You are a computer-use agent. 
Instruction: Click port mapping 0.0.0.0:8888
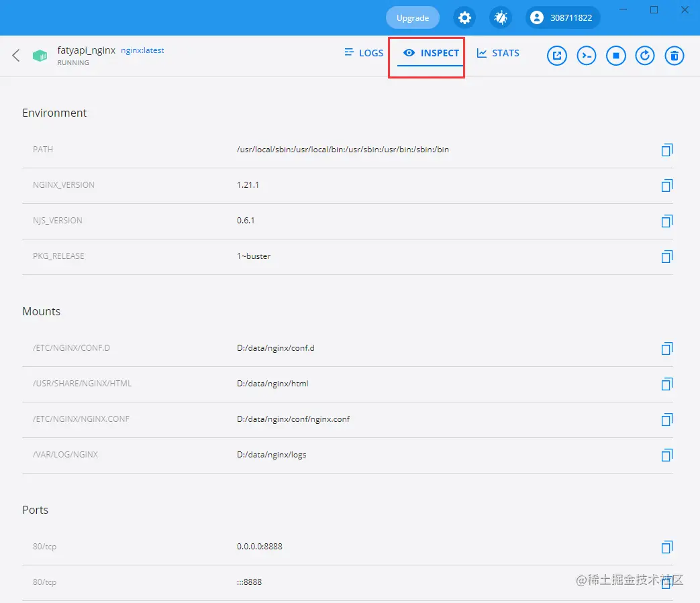(x=259, y=547)
